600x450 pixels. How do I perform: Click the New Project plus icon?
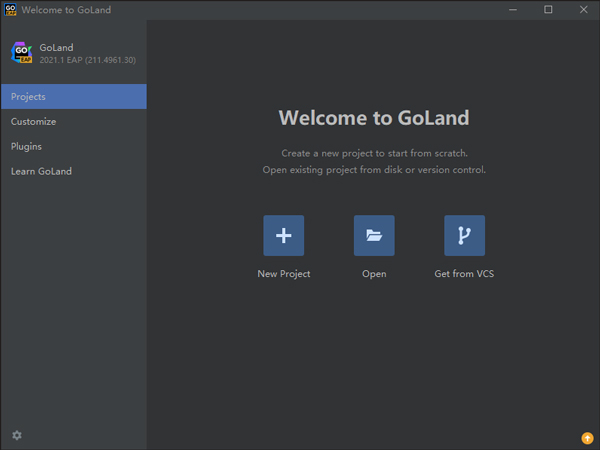coord(284,236)
